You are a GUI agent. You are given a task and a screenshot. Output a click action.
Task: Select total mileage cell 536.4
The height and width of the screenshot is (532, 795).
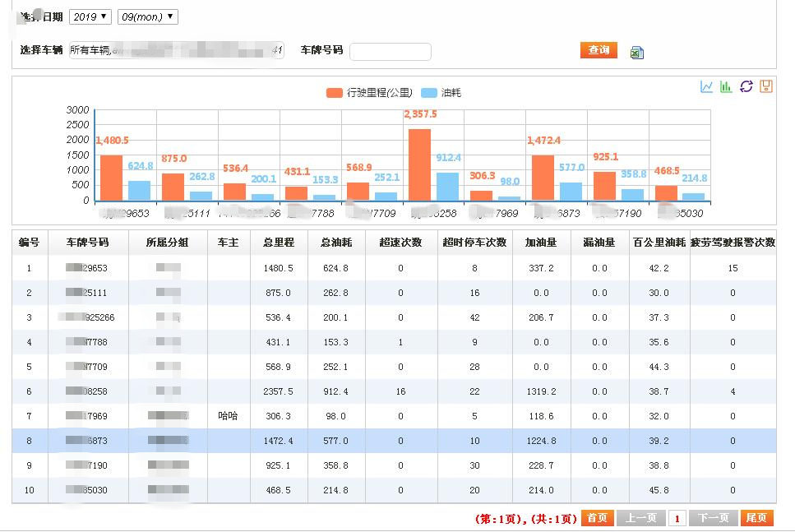pos(279,317)
